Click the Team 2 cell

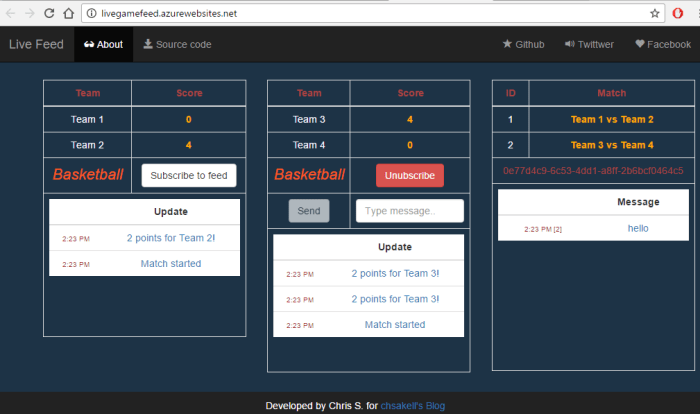pos(88,145)
